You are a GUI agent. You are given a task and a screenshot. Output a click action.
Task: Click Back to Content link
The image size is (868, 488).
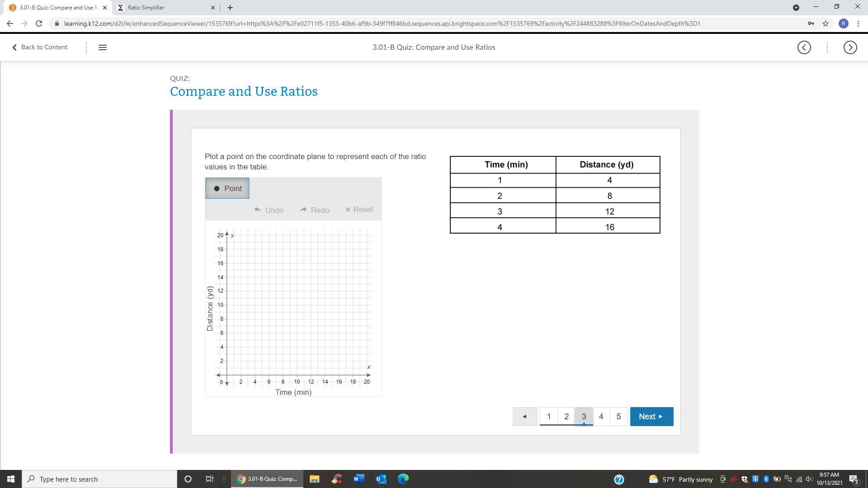tap(40, 47)
